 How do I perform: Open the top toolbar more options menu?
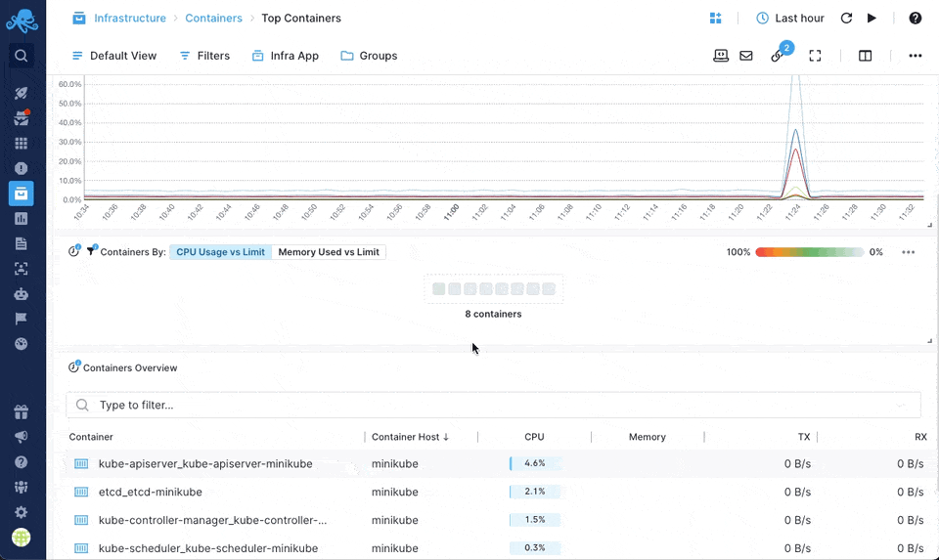tap(916, 56)
